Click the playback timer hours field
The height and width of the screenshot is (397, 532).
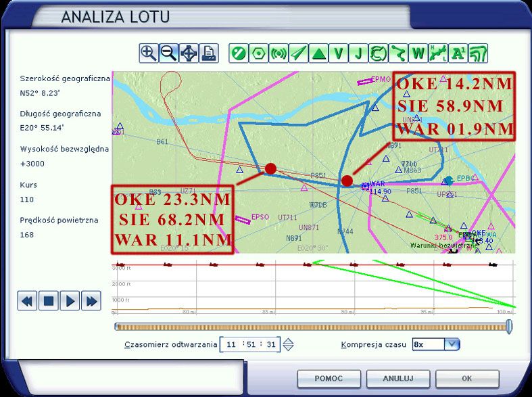(x=232, y=344)
